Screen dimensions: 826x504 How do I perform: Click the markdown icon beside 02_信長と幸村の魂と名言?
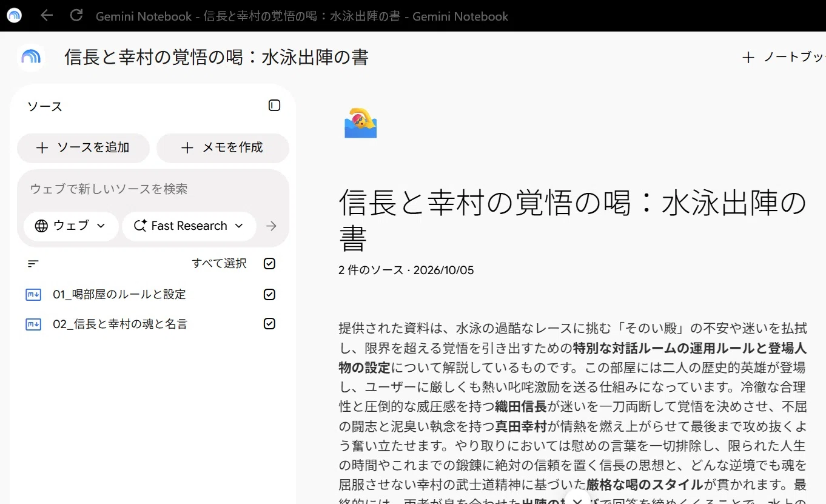click(33, 324)
